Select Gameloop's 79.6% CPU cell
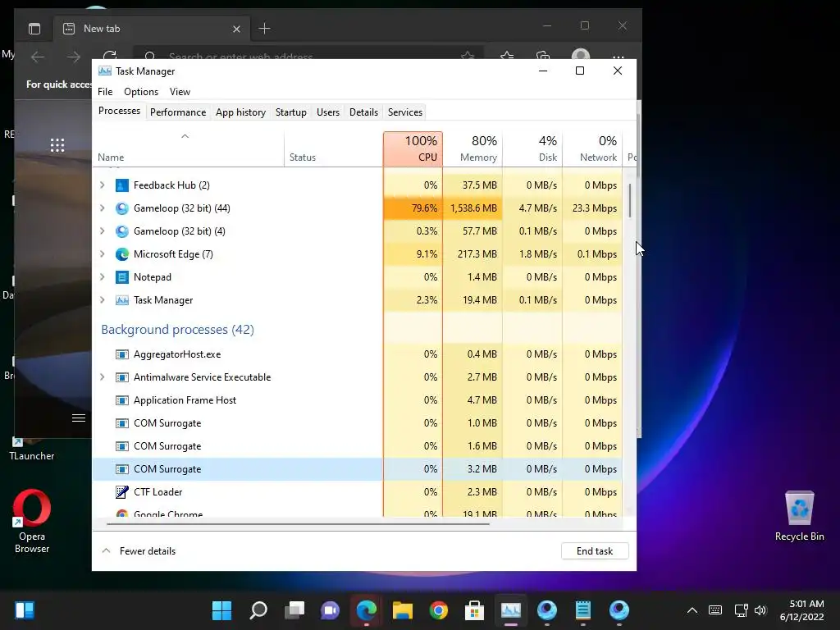The height and width of the screenshot is (630, 840). pyautogui.click(x=413, y=208)
